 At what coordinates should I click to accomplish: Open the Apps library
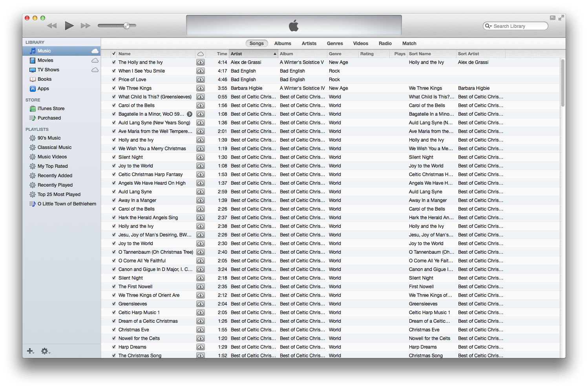(x=43, y=89)
